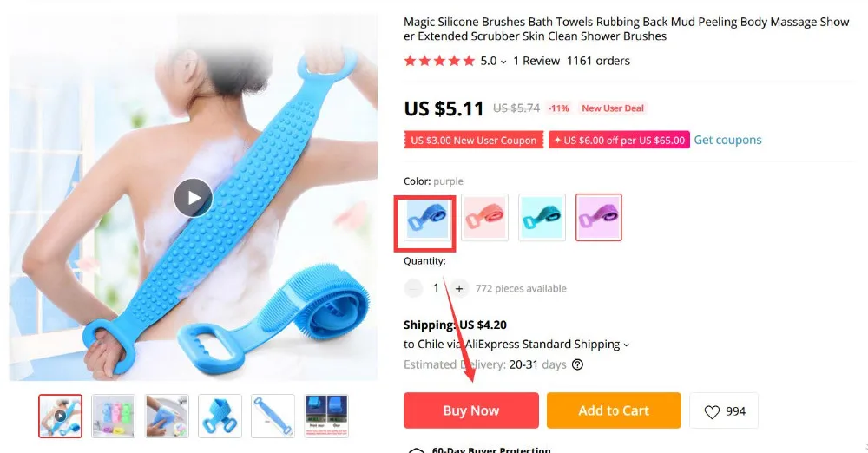Viewport: 868px width, 453px height.
Task: Click the US $6.00 off per $65.00 coupon
Action: tap(620, 140)
